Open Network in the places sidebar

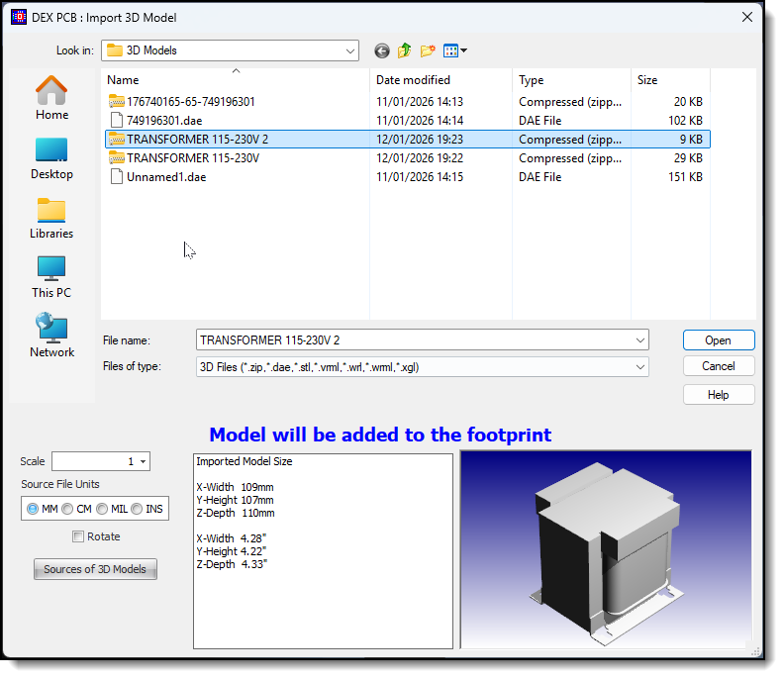[x=51, y=336]
